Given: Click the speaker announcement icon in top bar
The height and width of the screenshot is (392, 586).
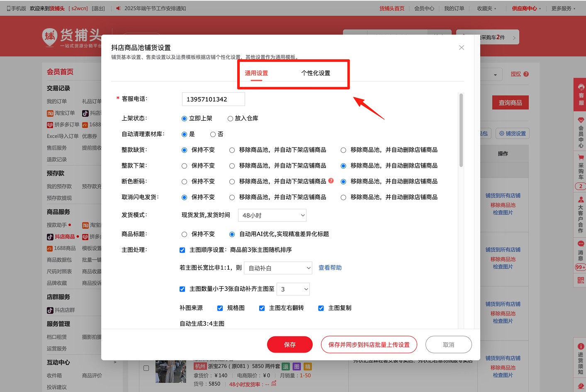Looking at the screenshot, I should point(118,8).
